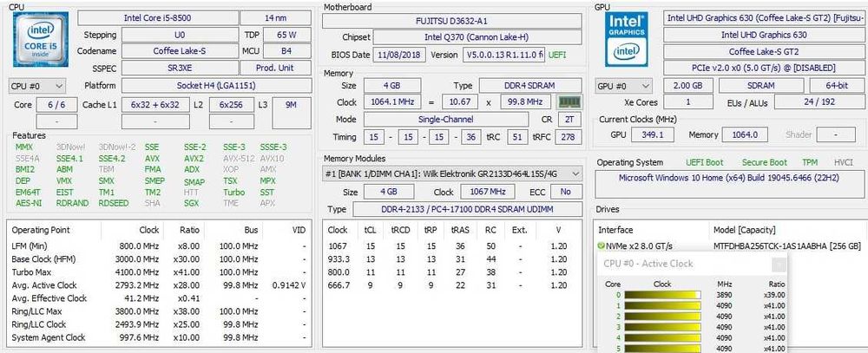Click the tRC 51 field
868x353 pixels.
click(x=517, y=137)
